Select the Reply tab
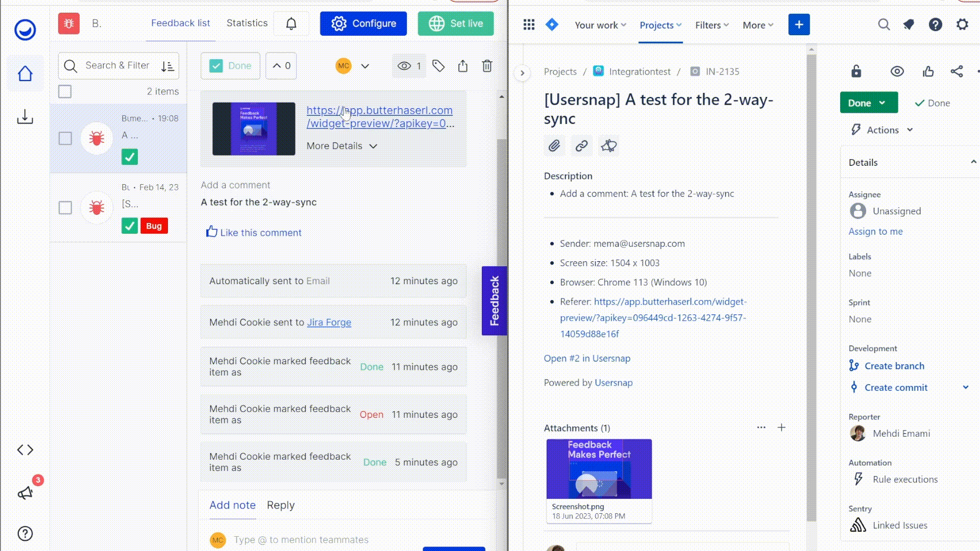 pyautogui.click(x=281, y=505)
